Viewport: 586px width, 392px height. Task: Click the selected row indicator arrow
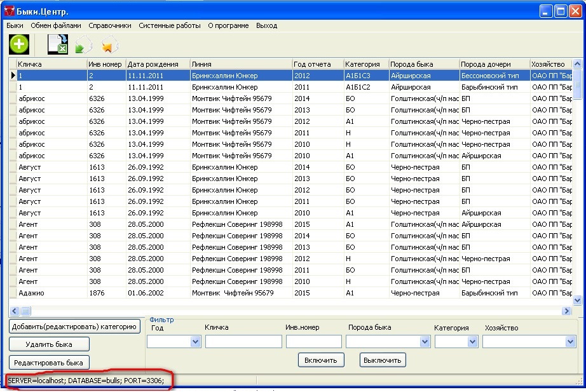(13, 76)
